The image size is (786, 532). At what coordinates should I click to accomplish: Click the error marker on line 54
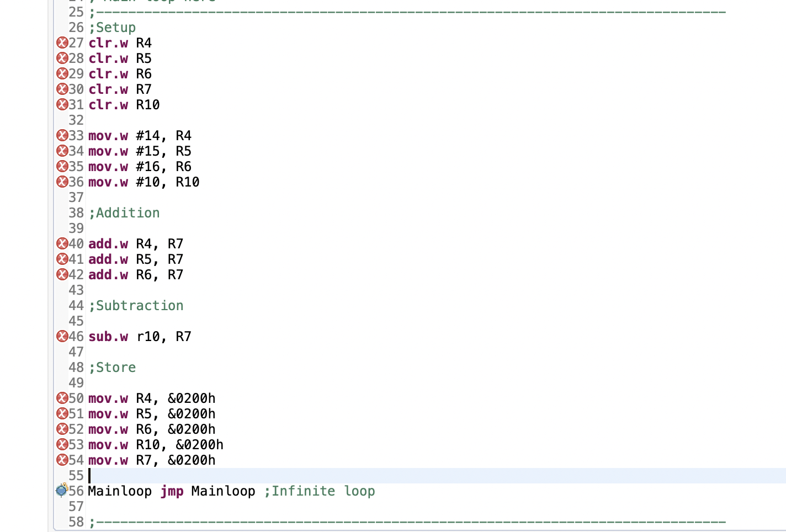pos(62,460)
